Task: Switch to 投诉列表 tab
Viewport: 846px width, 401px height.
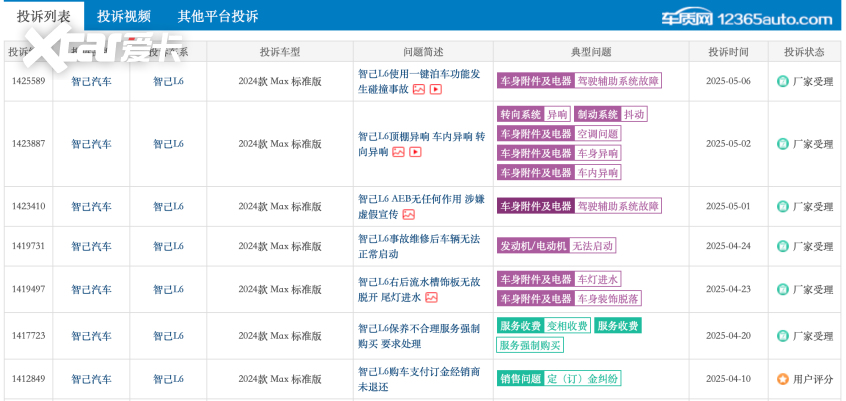Action: [44, 16]
